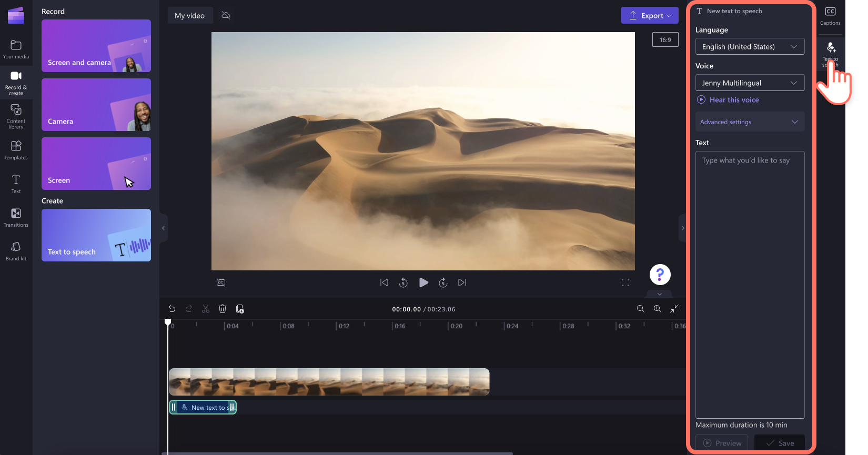
Task: Open Content library sidebar tab
Action: click(x=16, y=116)
